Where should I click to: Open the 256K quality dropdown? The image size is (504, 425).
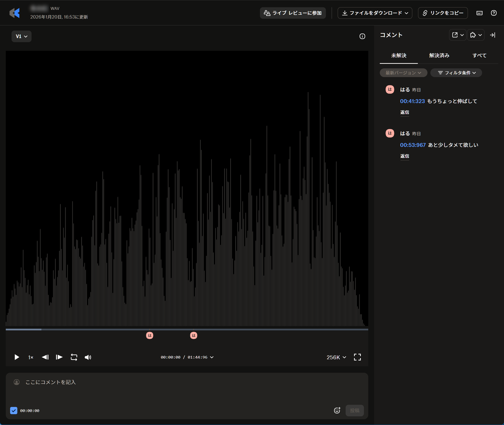(336, 357)
